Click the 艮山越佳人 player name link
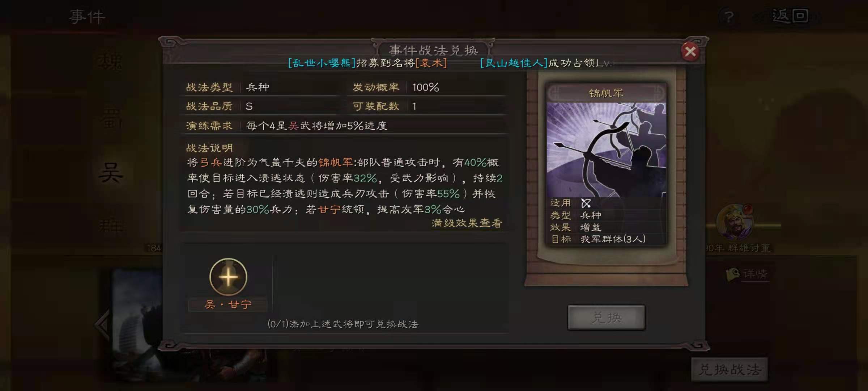868x391 pixels. pos(514,63)
